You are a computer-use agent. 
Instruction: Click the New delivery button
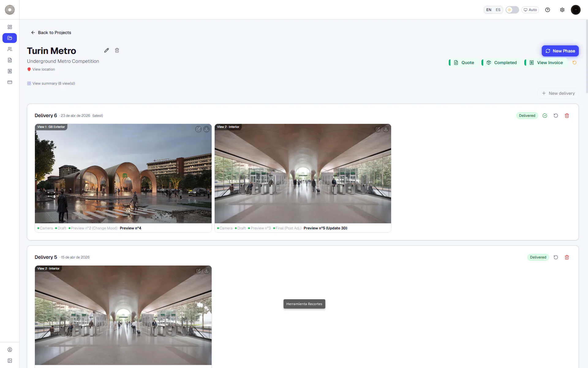tap(558, 93)
